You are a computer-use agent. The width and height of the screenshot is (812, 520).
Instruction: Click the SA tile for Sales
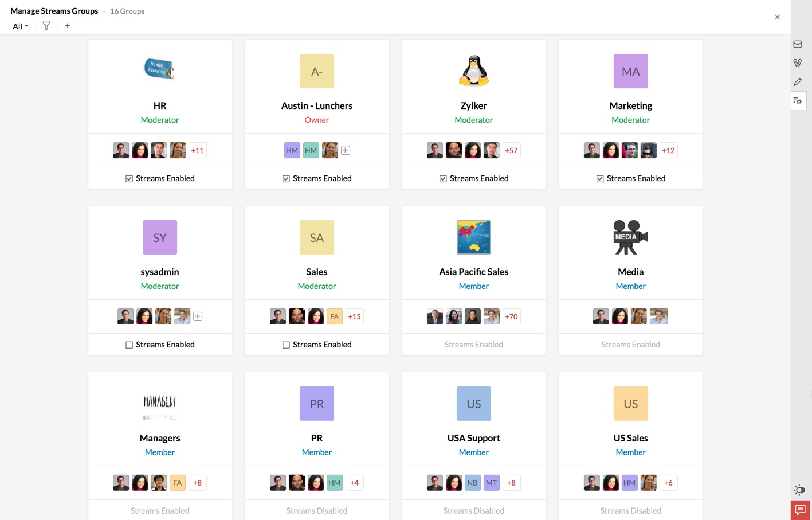(x=317, y=237)
